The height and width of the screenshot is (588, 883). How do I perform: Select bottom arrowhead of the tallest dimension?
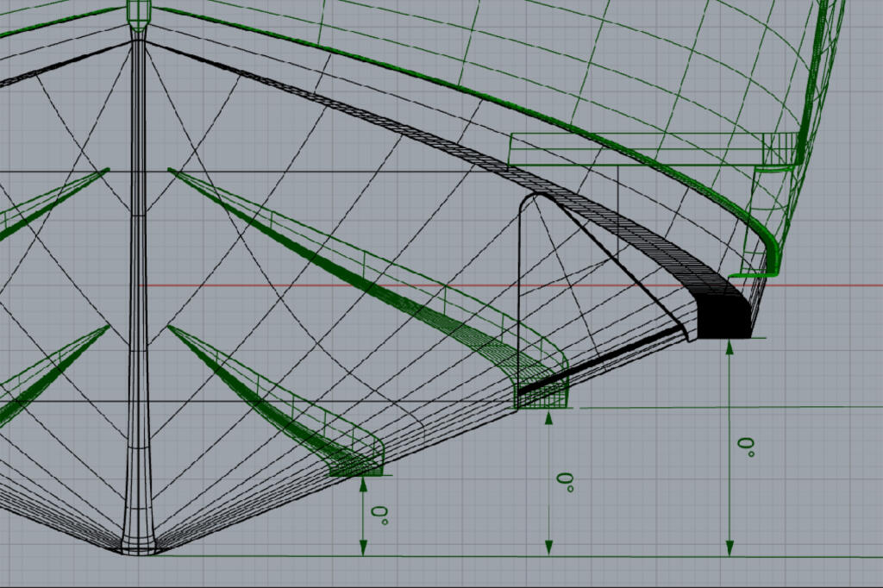pyautogui.click(x=730, y=548)
